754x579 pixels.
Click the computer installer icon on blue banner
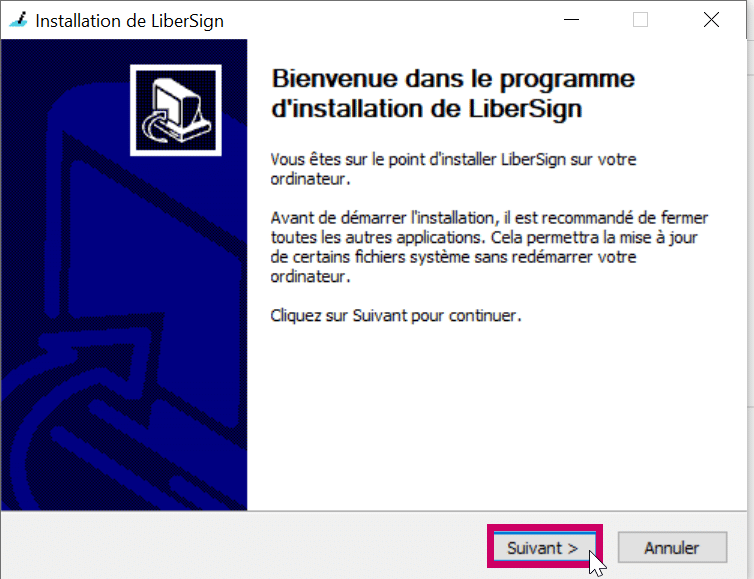[x=176, y=110]
